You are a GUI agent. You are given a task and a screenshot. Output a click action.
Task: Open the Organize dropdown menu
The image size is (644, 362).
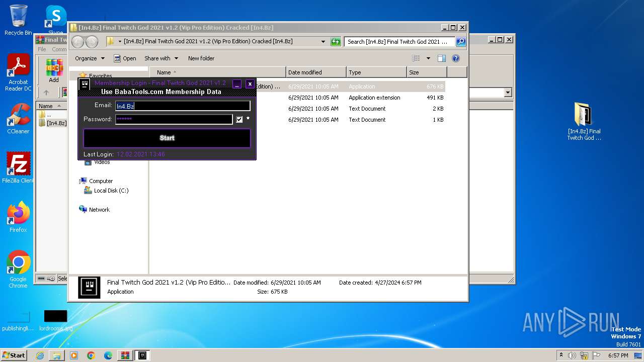(90, 58)
